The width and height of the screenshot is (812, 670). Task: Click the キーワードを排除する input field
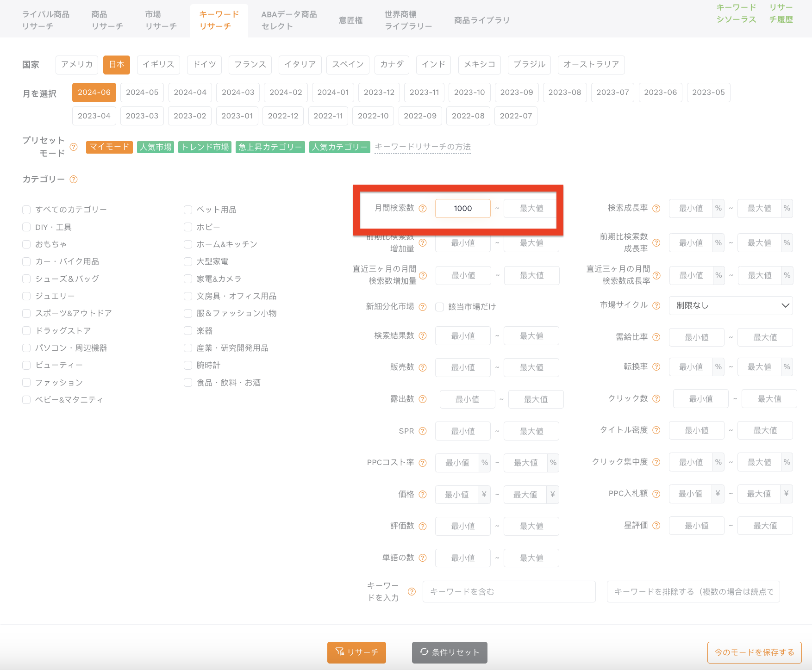point(693,592)
